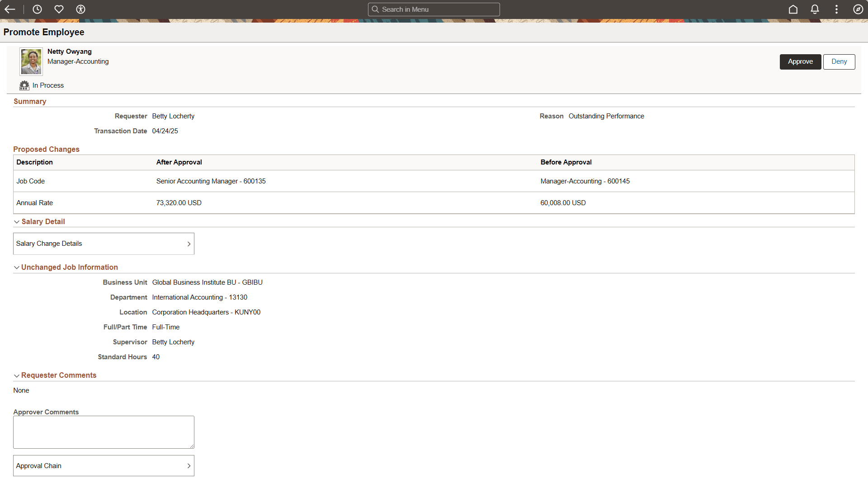The width and height of the screenshot is (868, 488).
Task: Focus the Search in Menu field
Action: click(x=434, y=9)
